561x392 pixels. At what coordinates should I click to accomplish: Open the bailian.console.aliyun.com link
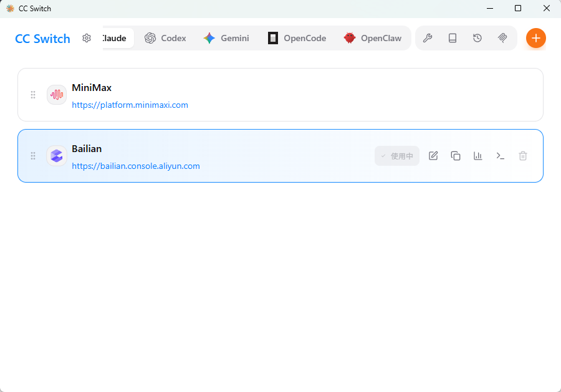136,166
